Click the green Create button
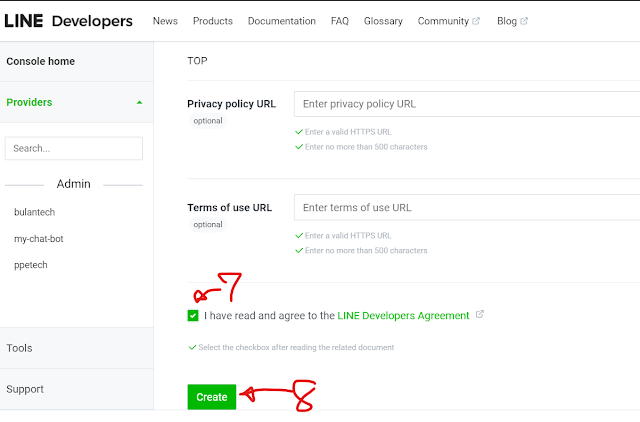 point(212,397)
